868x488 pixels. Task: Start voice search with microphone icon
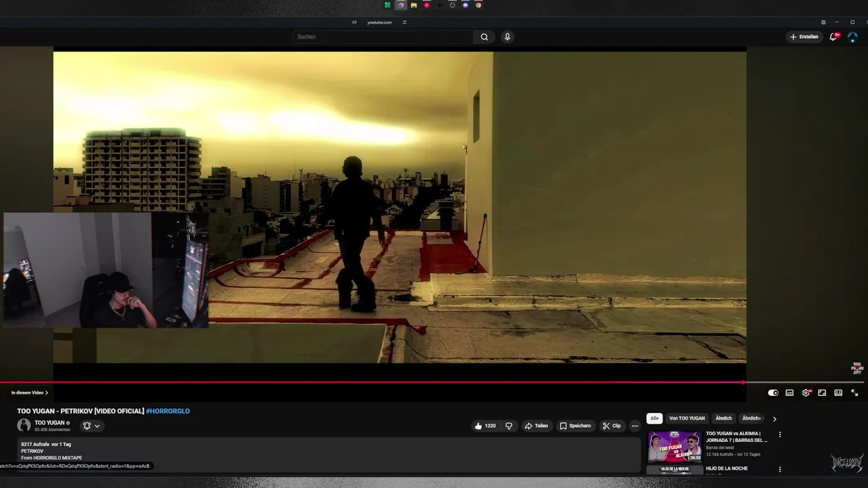507,37
